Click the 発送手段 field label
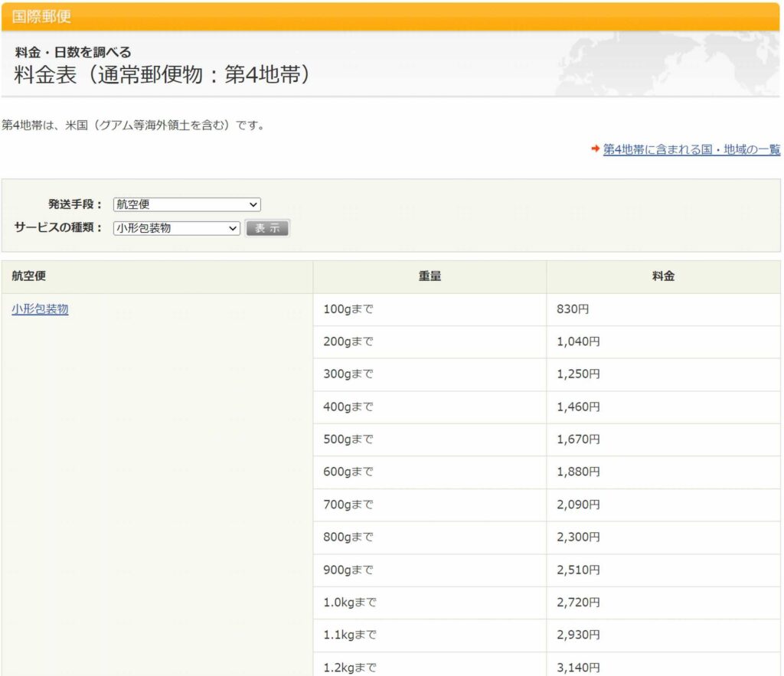 click(75, 204)
